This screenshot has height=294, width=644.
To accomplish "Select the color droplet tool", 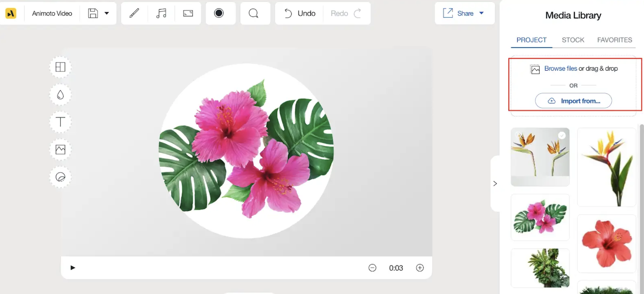I will [60, 95].
